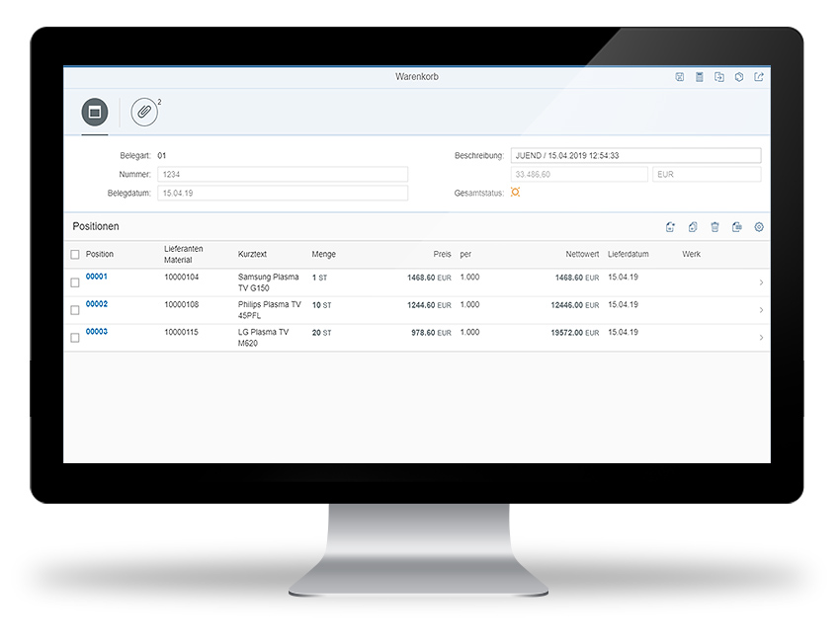This screenshot has width=840, height=642.
Task: Open the attachments paperclip tab
Action: pyautogui.click(x=144, y=112)
